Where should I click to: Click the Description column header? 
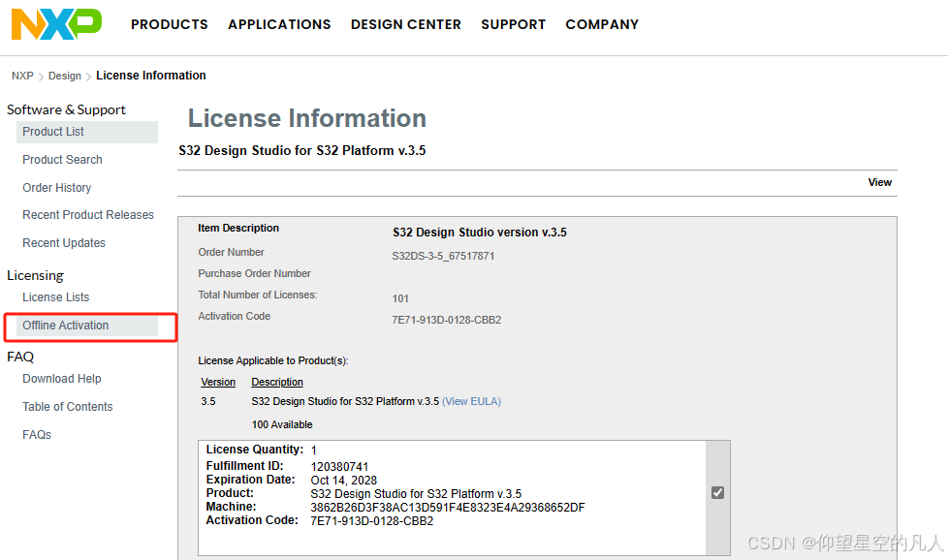point(277,382)
